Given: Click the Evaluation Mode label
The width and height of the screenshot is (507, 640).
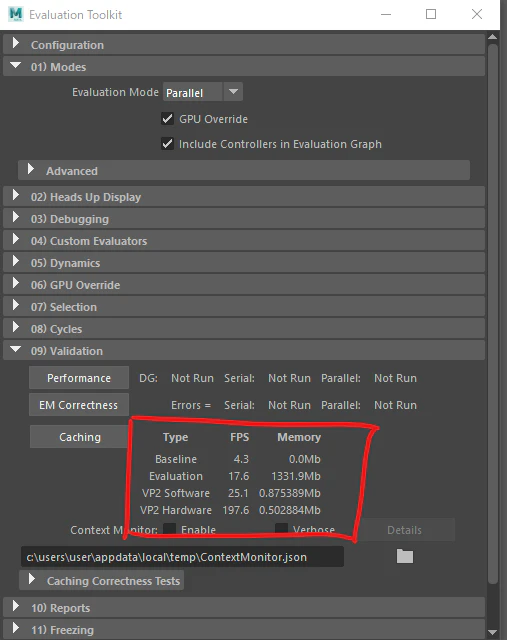Looking at the screenshot, I should pos(116,92).
